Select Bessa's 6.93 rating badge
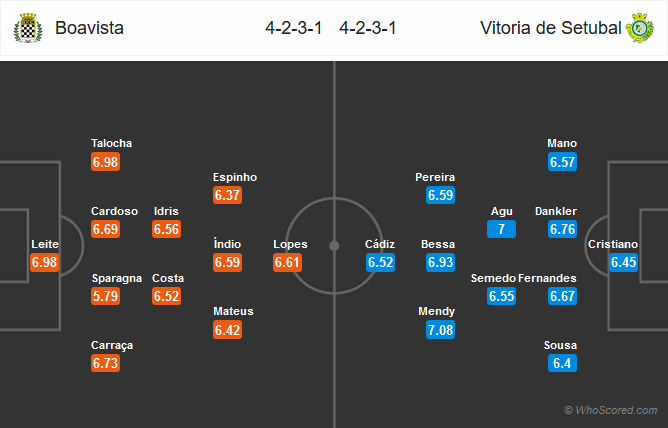 click(441, 262)
